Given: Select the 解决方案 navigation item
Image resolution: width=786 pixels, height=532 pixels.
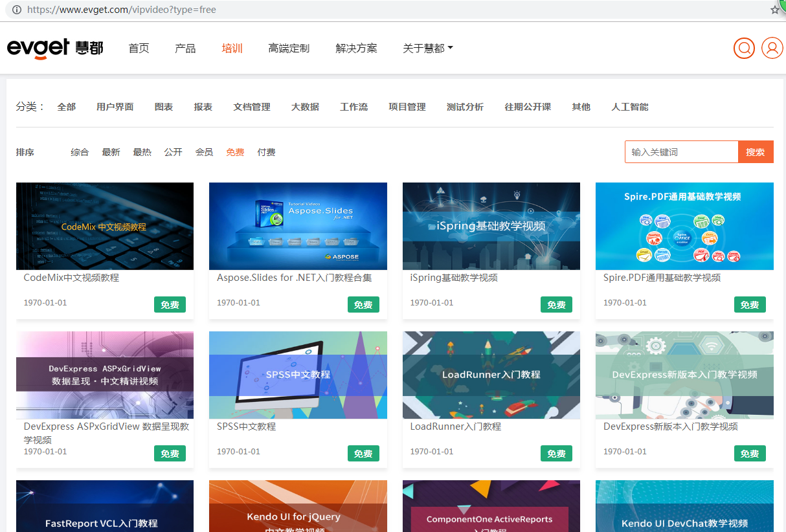Looking at the screenshot, I should [x=356, y=49].
